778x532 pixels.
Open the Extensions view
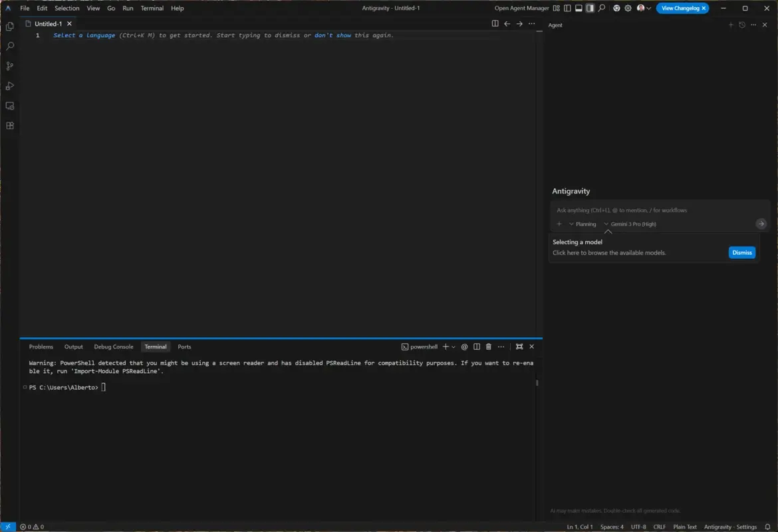point(9,125)
